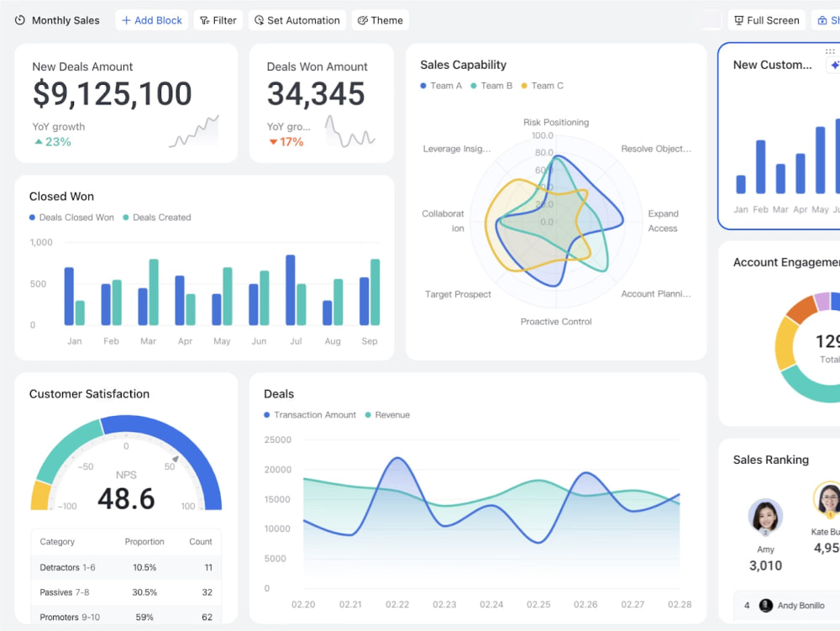The image size is (840, 631).
Task: Open the Theme settings
Action: click(381, 20)
